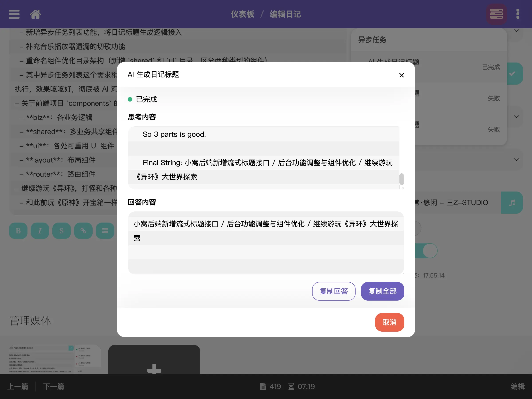Click the green checkmark button
This screenshot has height=399, width=532.
click(515, 73)
